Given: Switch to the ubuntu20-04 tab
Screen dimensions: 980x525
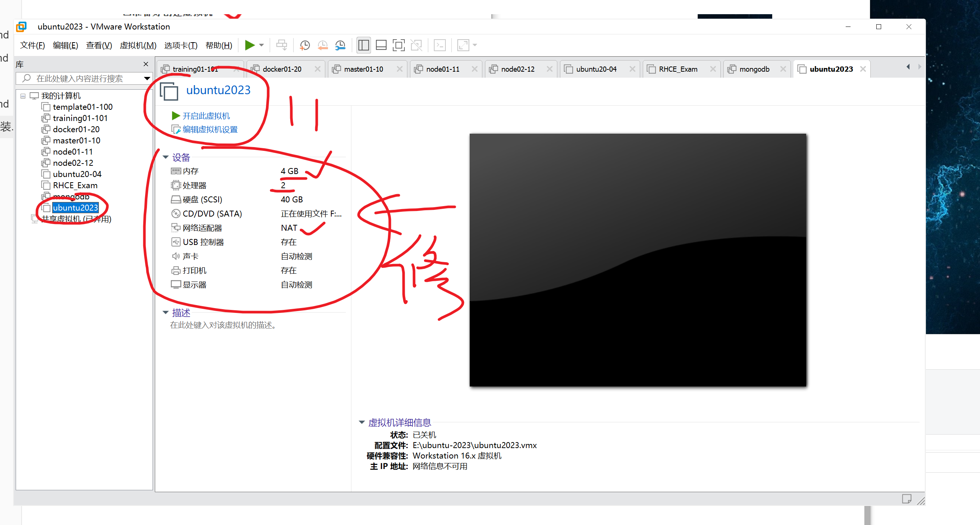Looking at the screenshot, I should coord(596,69).
